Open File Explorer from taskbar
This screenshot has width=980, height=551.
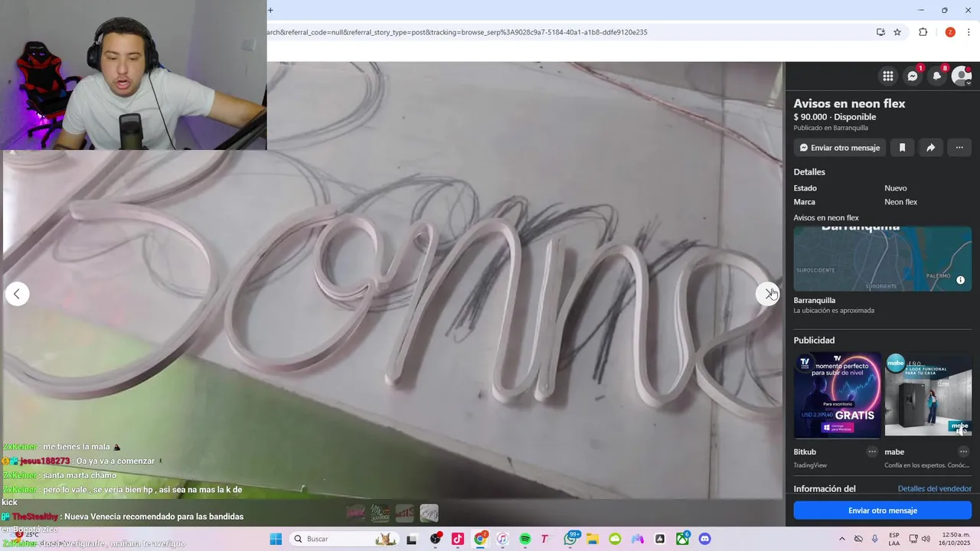point(593,539)
